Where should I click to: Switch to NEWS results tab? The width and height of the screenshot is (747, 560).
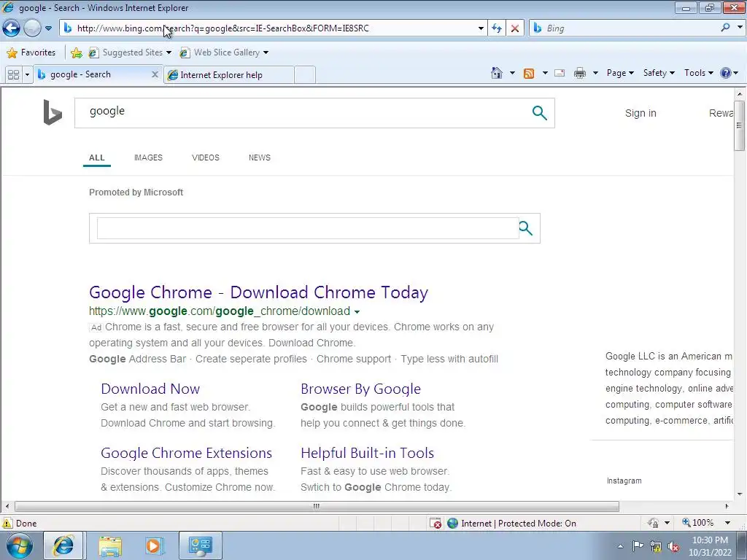coord(259,157)
